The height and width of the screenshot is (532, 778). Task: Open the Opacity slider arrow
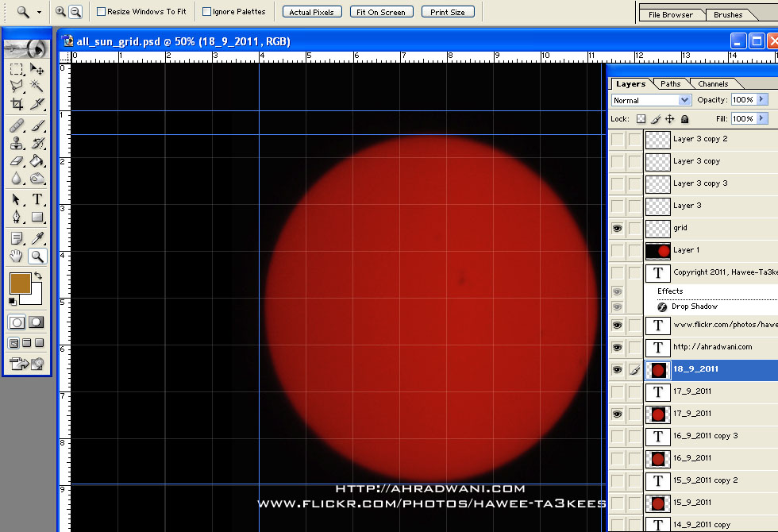[762, 100]
